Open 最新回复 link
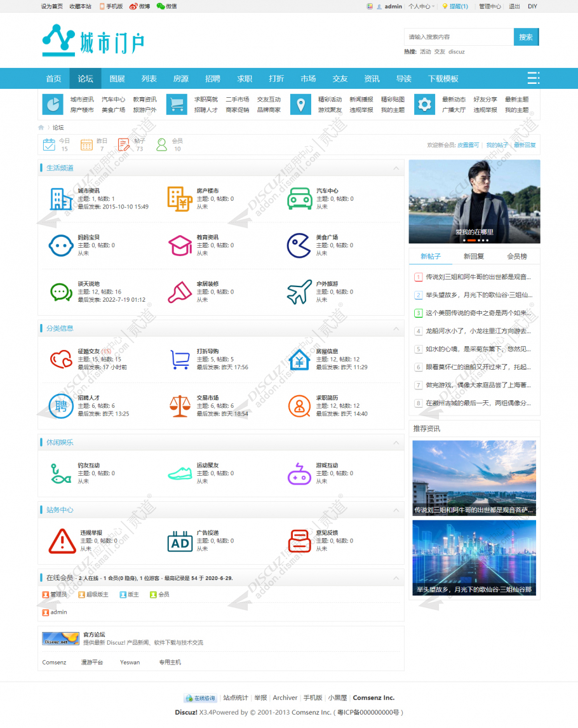 click(x=525, y=145)
